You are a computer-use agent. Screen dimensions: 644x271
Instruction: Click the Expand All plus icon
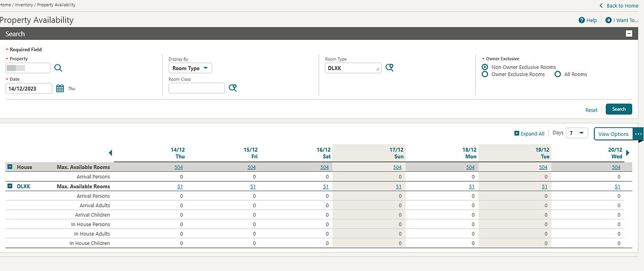coord(517,133)
